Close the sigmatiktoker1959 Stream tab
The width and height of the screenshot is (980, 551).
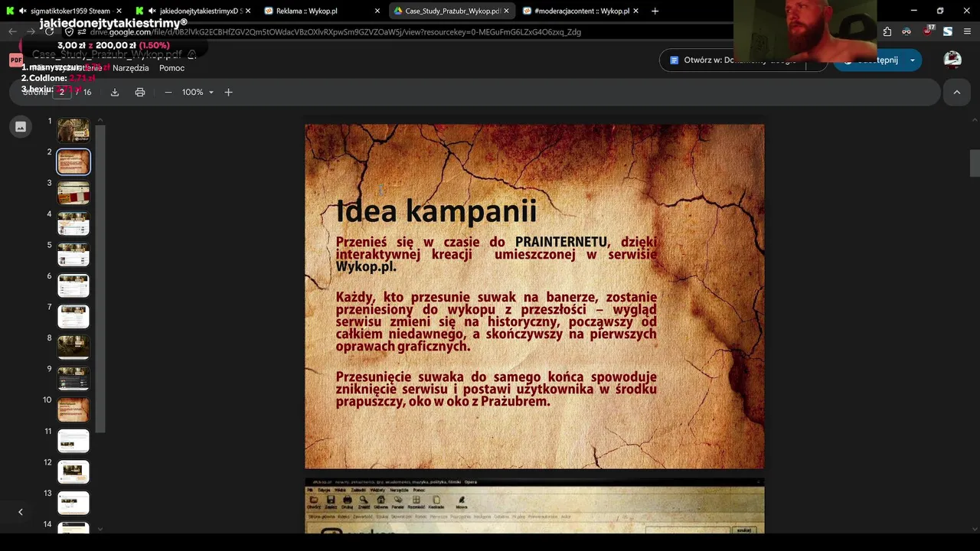pyautogui.click(x=119, y=11)
